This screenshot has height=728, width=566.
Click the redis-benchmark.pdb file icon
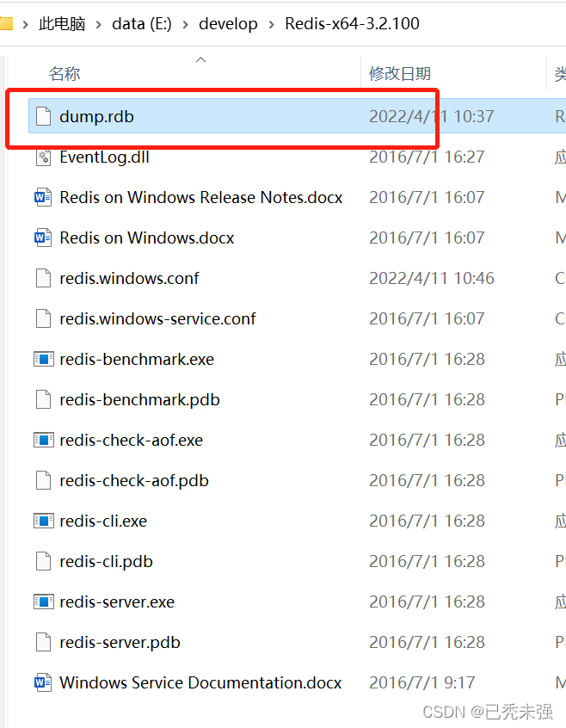click(44, 399)
